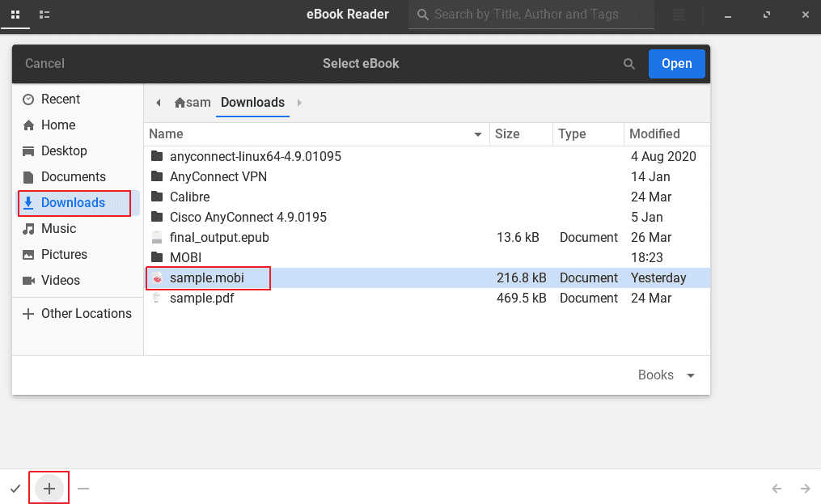Open the Name column sort dropdown arrow
The width and height of the screenshot is (821, 504).
477,133
